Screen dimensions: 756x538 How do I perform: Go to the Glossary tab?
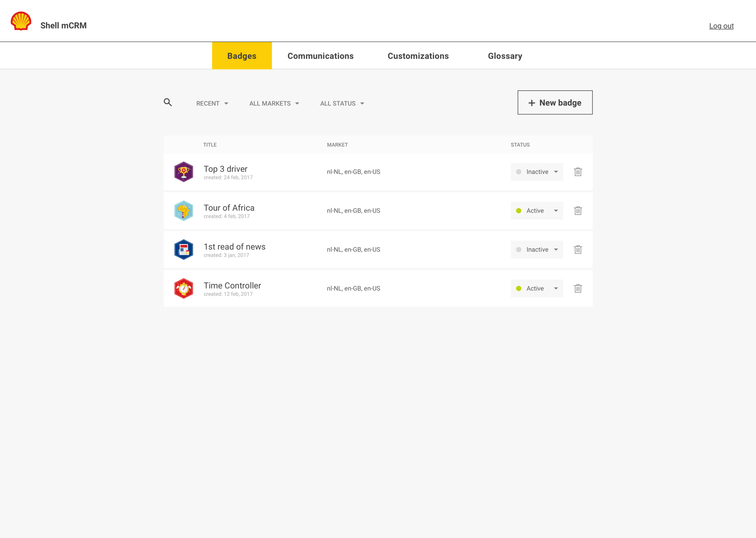505,56
